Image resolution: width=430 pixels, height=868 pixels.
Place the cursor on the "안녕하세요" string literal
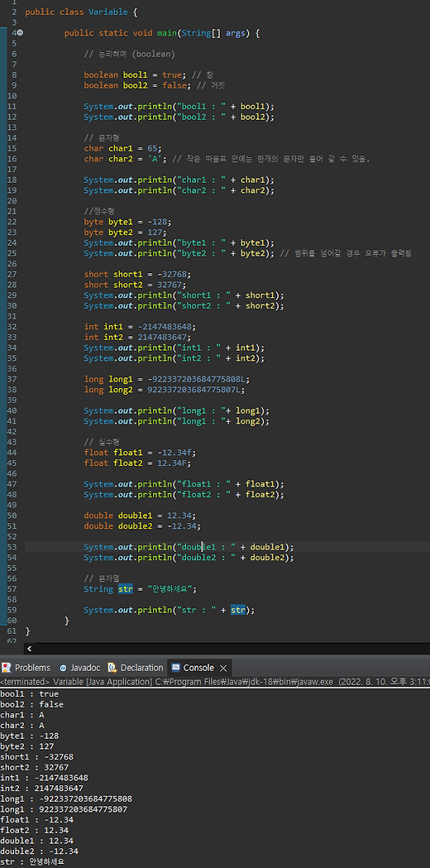coord(170,589)
